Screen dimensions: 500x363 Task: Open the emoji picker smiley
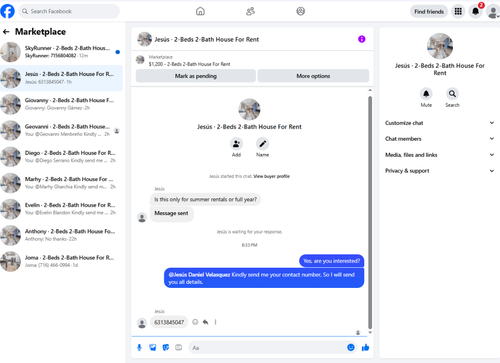click(x=351, y=347)
